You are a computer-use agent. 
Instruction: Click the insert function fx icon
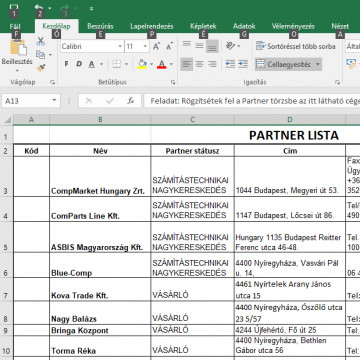click(131, 101)
